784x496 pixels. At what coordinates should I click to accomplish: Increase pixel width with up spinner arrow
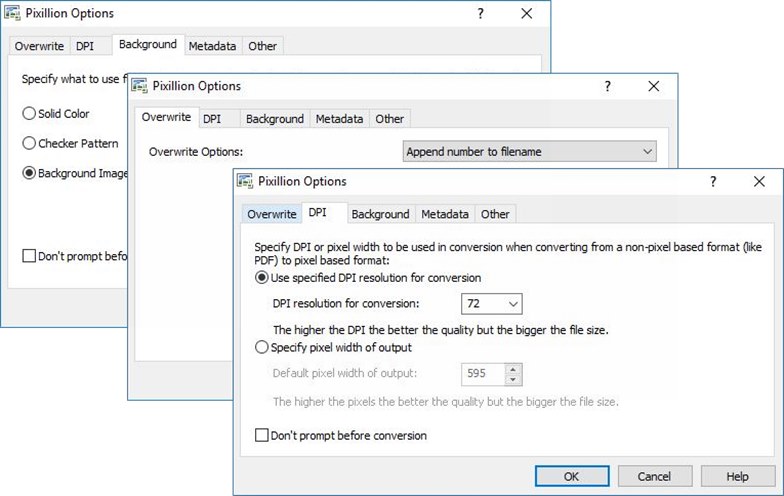513,370
